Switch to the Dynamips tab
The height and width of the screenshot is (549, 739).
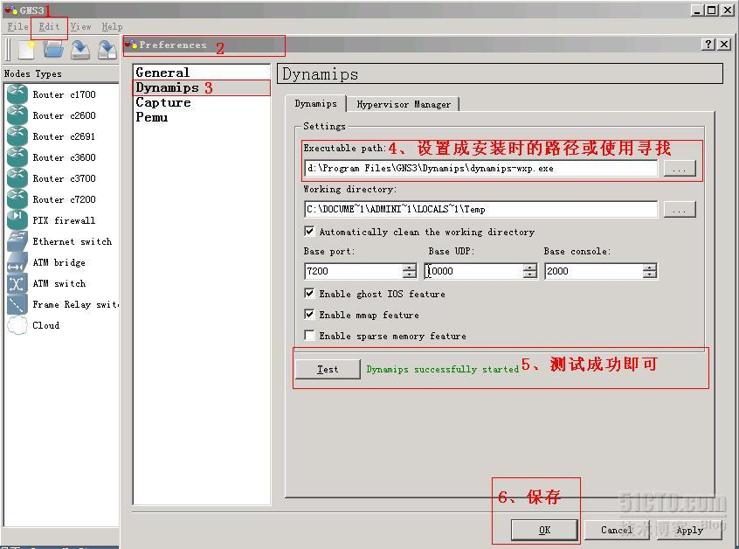[x=316, y=103]
